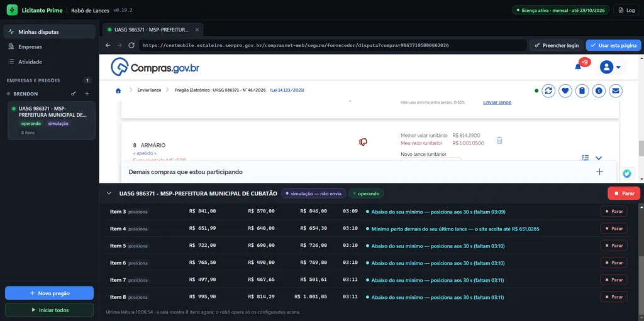644x321 pixels.
Task: Click checklist icon on ARMÁRIO item
Action: tap(586, 158)
